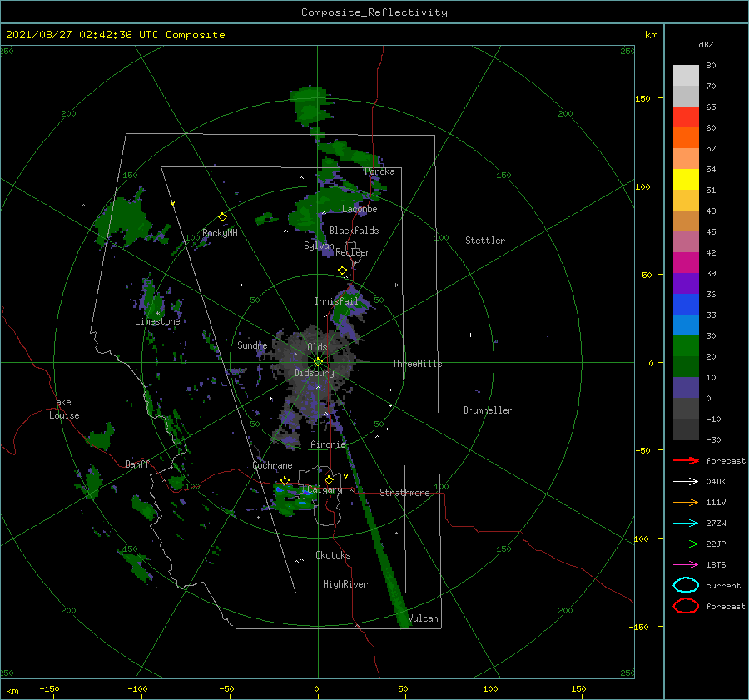Click the Vulcan city label

click(423, 618)
